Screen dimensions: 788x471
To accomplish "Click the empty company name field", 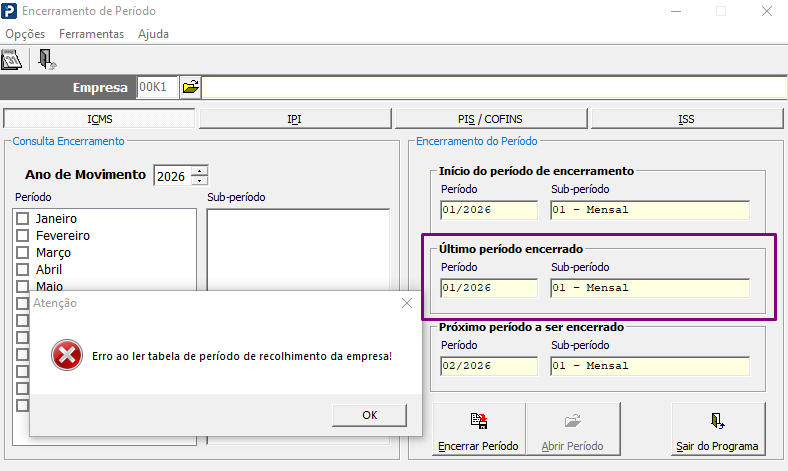I will point(495,87).
